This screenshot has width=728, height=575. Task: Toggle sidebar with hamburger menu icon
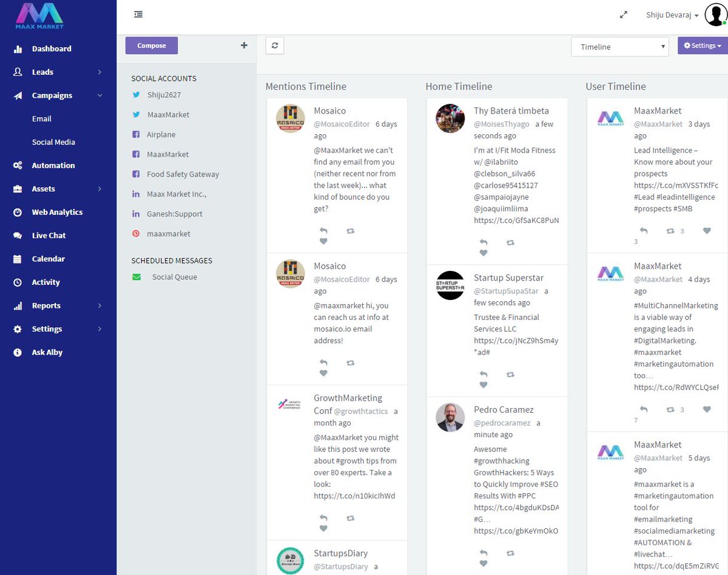pyautogui.click(x=138, y=15)
